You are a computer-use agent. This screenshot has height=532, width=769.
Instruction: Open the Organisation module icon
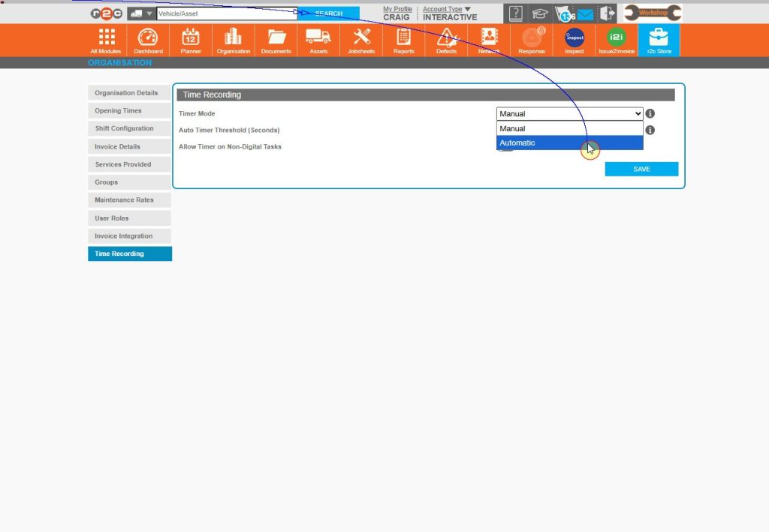tap(234, 41)
